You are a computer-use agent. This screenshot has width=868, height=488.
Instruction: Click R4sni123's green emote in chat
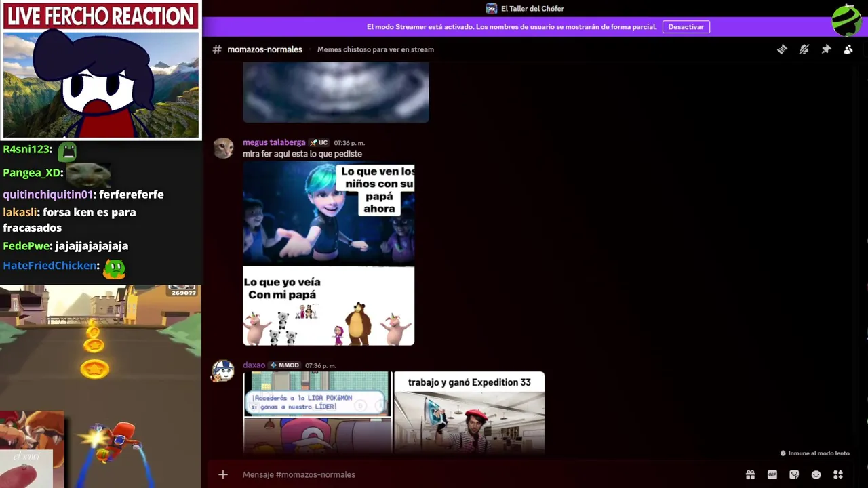coord(67,151)
